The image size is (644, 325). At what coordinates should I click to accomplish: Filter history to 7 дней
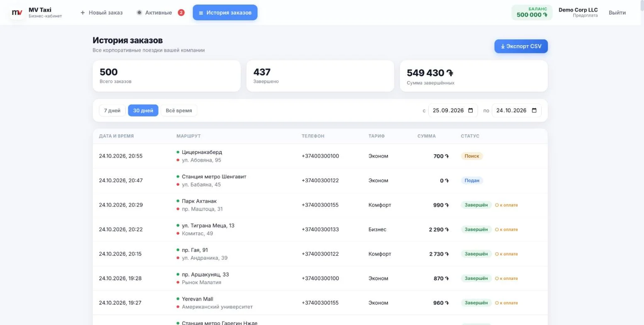coord(112,111)
